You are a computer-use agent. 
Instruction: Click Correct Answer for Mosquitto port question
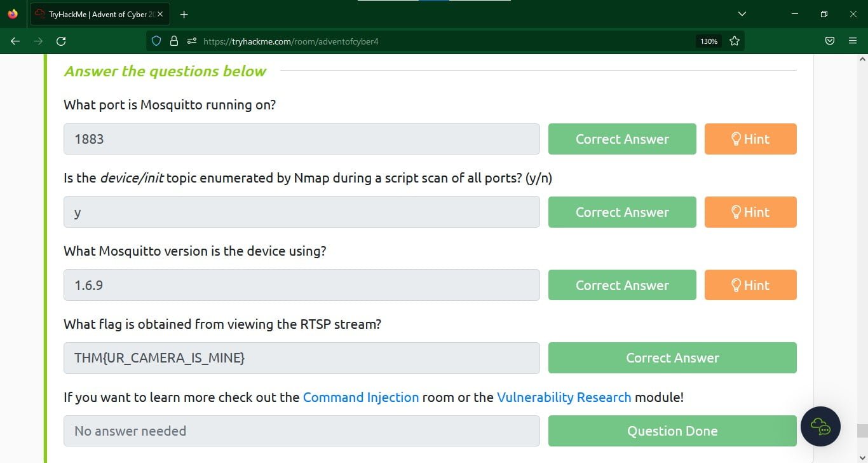click(x=622, y=139)
